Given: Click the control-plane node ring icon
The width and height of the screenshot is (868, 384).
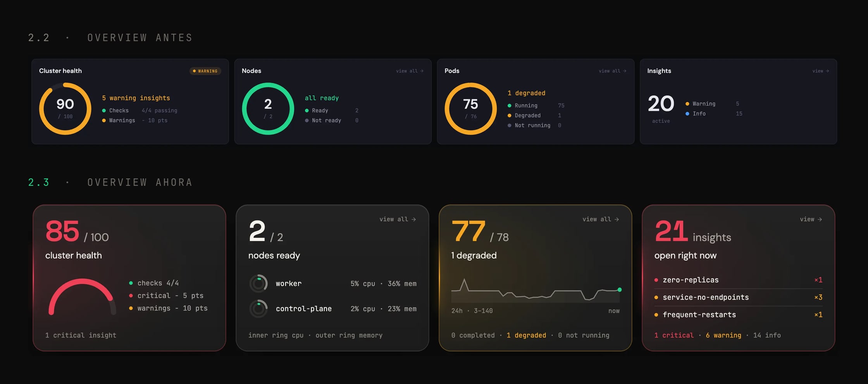Looking at the screenshot, I should point(258,309).
